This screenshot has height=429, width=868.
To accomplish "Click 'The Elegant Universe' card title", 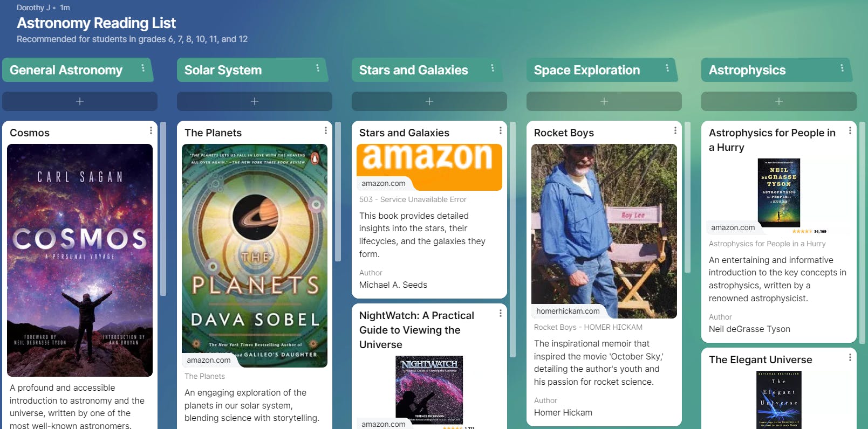I will (x=761, y=359).
